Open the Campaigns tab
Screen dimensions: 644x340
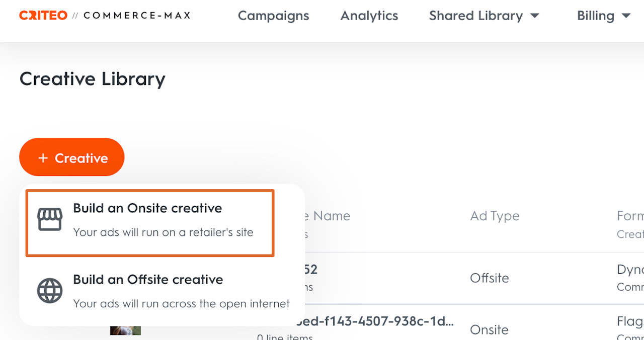coord(273,16)
